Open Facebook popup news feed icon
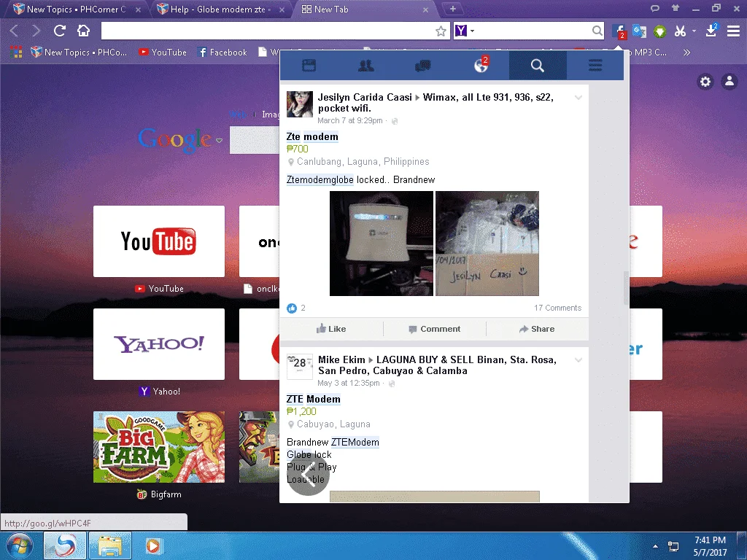Screen dimensions: 747x560 click(309, 65)
